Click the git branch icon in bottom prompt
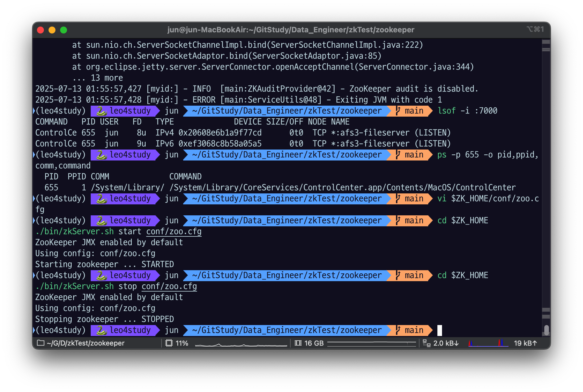 (x=398, y=330)
